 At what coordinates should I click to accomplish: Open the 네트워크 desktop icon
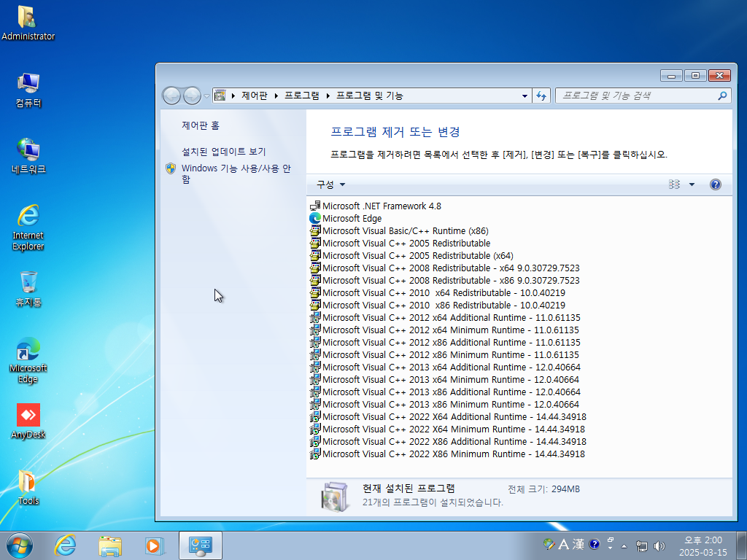(x=28, y=156)
